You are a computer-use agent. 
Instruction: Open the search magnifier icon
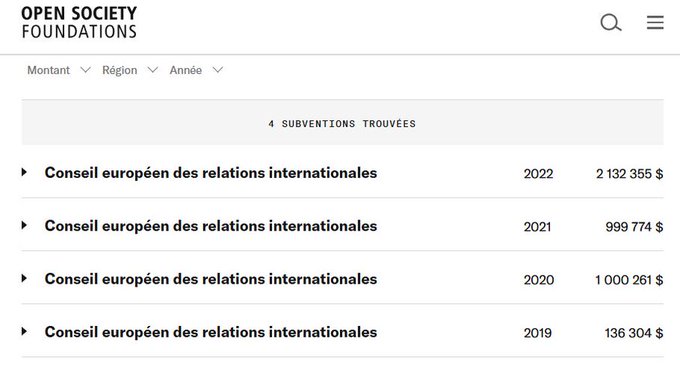coord(611,23)
